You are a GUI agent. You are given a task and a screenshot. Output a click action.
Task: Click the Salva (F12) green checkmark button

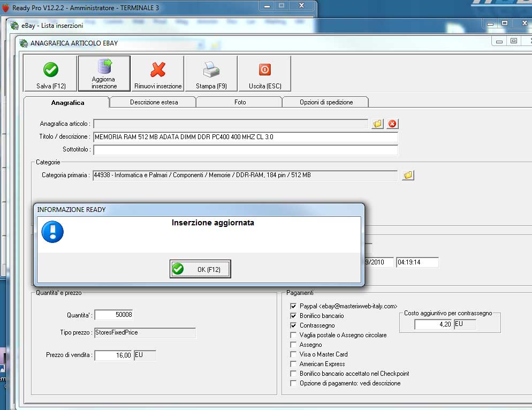click(50, 74)
